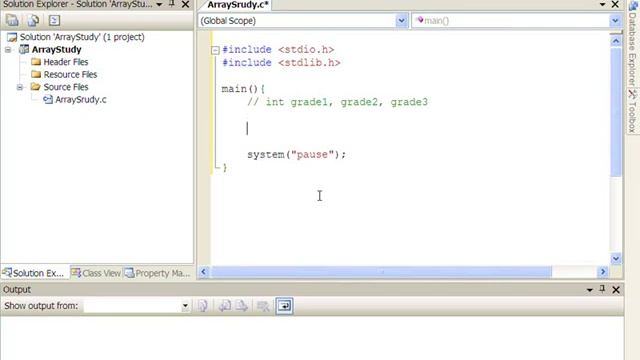Open the Output window position menu arrow

point(589,290)
